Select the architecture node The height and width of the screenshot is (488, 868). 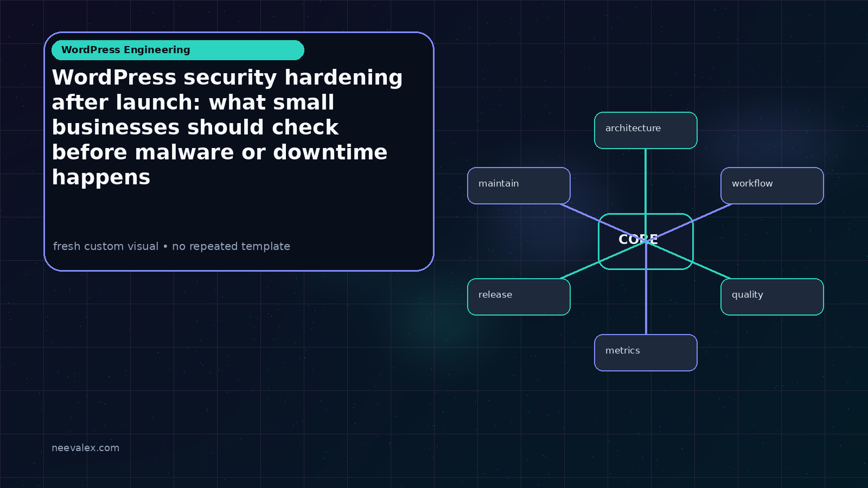[x=646, y=130]
